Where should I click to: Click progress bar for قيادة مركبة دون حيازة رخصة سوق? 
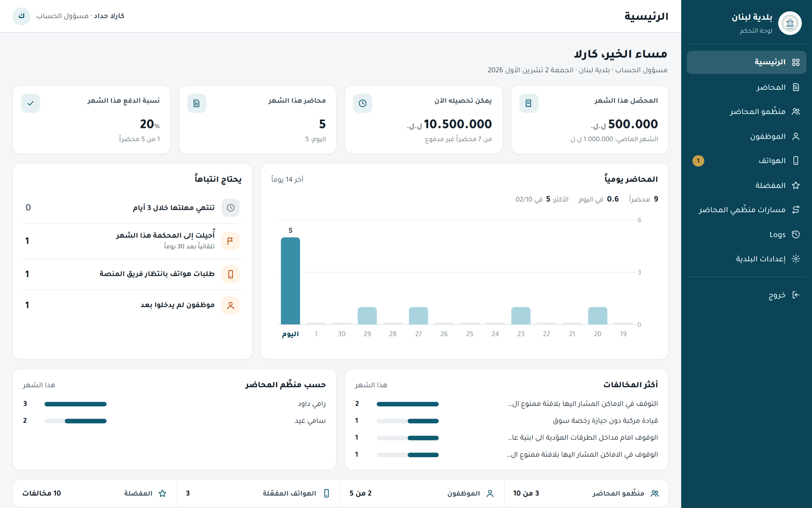click(408, 421)
